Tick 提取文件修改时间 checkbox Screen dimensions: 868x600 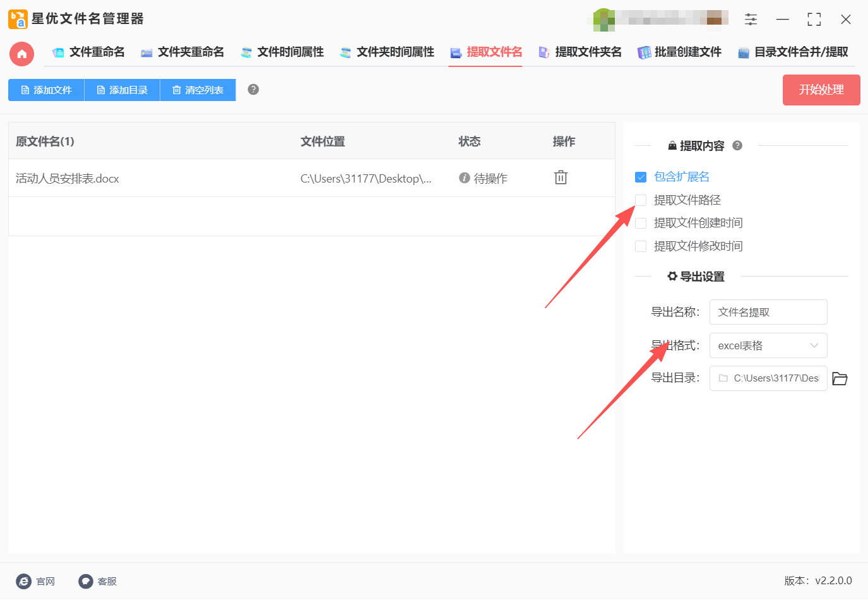coord(641,246)
